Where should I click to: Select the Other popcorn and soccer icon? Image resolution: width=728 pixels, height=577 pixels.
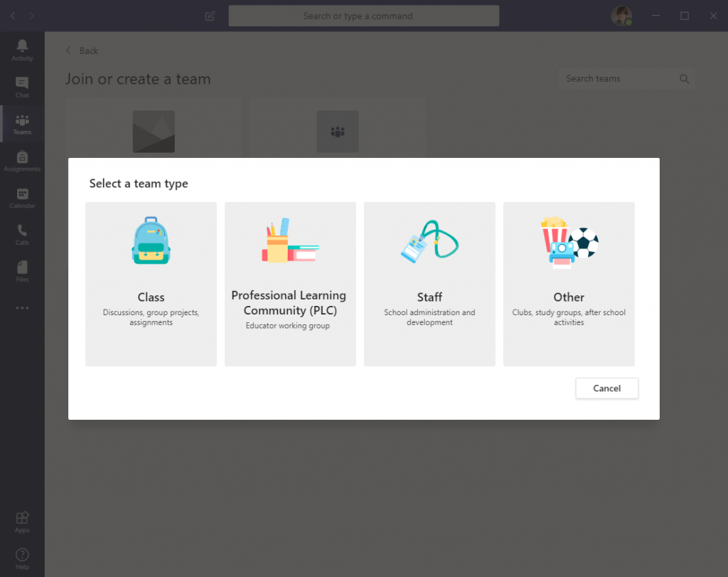point(569,242)
